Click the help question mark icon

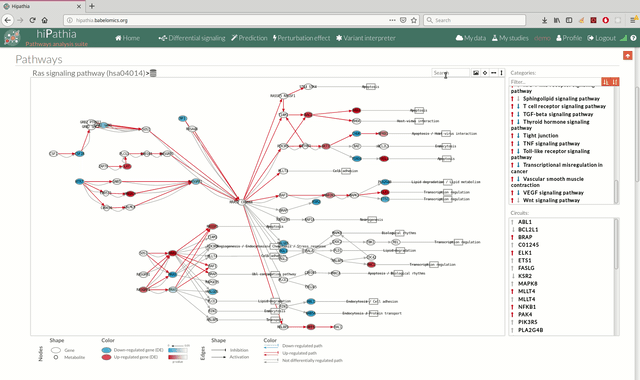click(x=633, y=38)
